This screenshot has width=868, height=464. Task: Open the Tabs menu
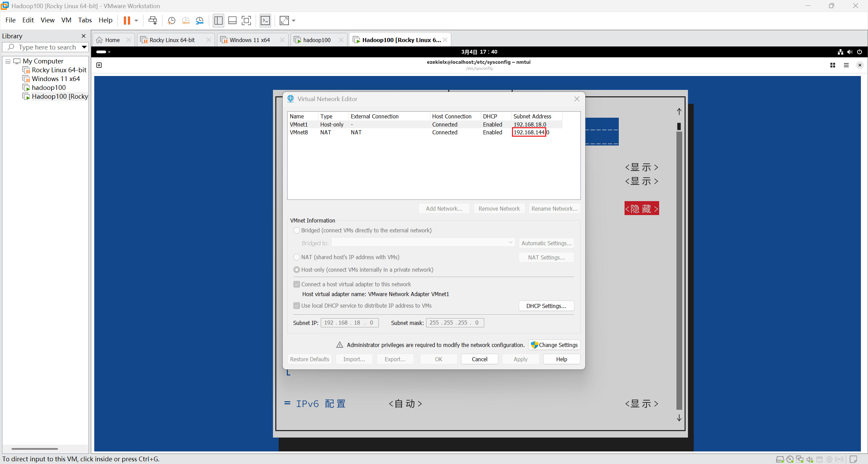[x=85, y=20]
